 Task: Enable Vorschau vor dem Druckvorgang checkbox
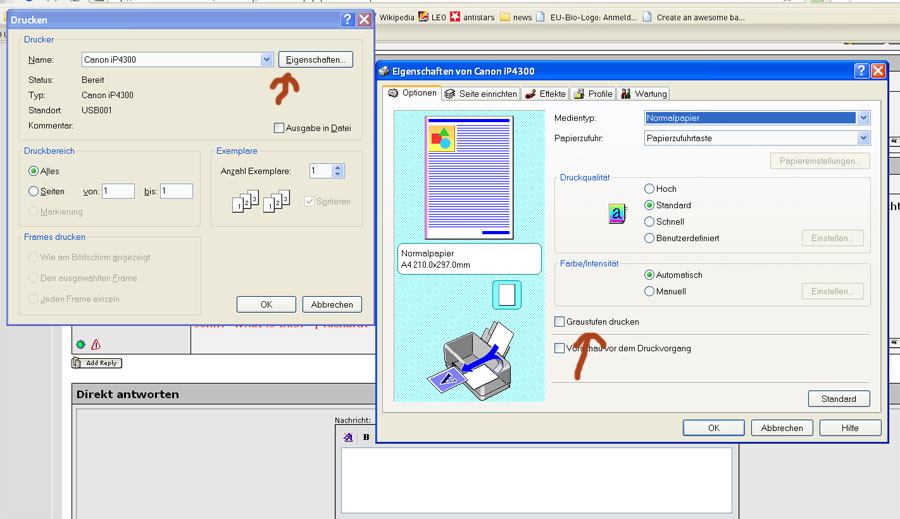(560, 348)
